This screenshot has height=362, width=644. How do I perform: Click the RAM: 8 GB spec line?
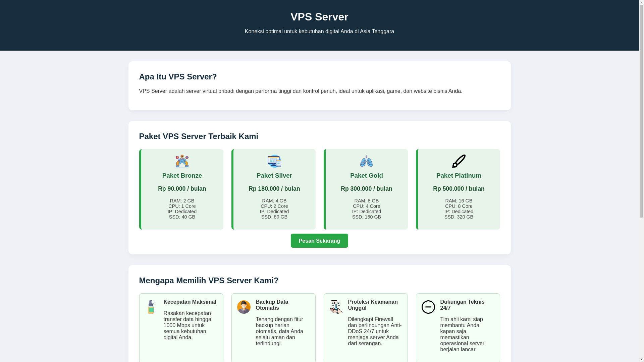pos(367,201)
